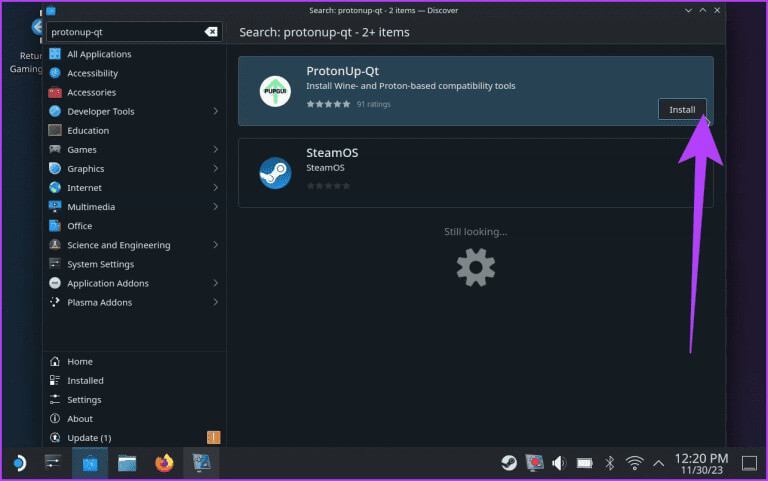This screenshot has height=481, width=768.
Task: Click the Education category icon
Action: 55,130
